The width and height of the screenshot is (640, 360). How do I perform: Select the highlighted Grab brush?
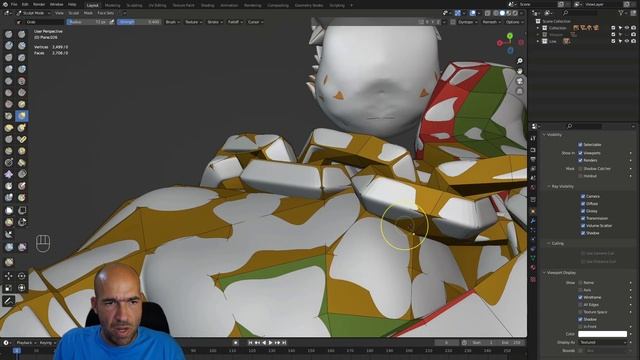pyautogui.click(x=22, y=116)
